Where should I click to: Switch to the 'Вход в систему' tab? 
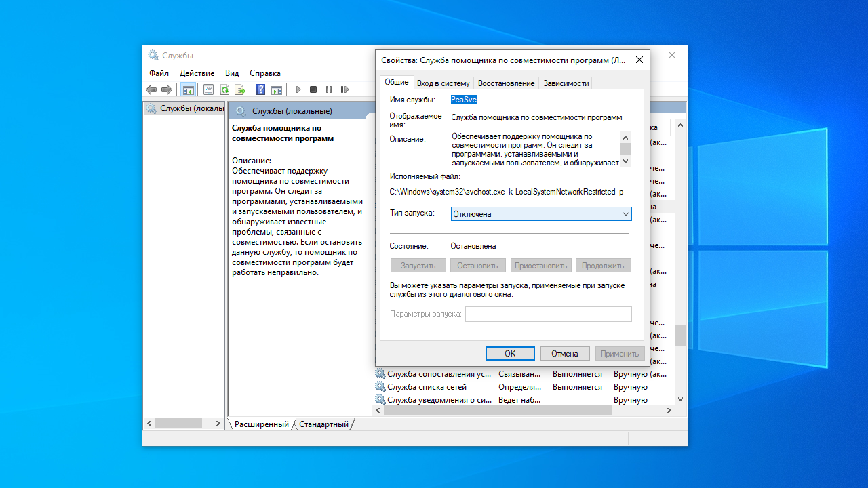(x=443, y=83)
